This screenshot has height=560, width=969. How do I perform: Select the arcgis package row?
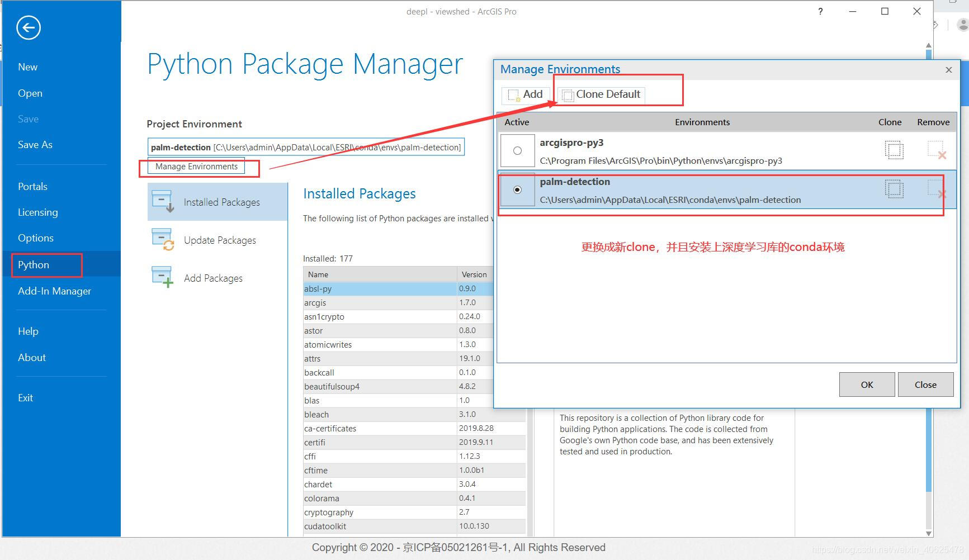[x=398, y=303]
